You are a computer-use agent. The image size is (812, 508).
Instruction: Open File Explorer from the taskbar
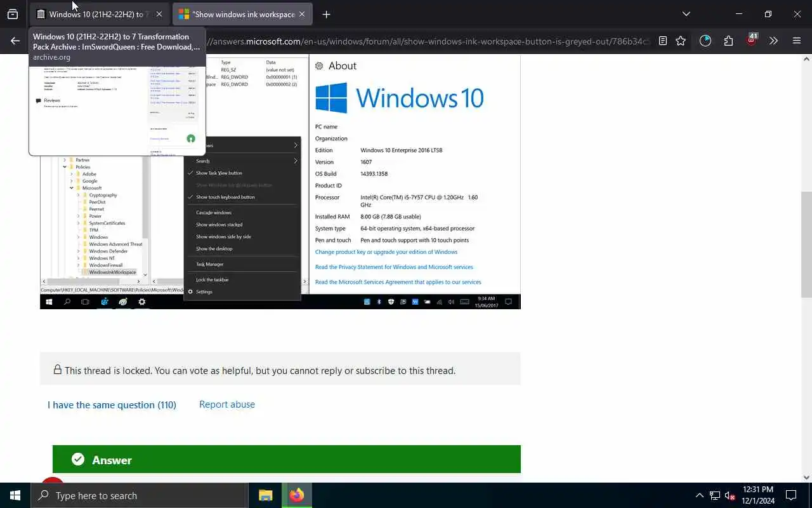[266, 495]
